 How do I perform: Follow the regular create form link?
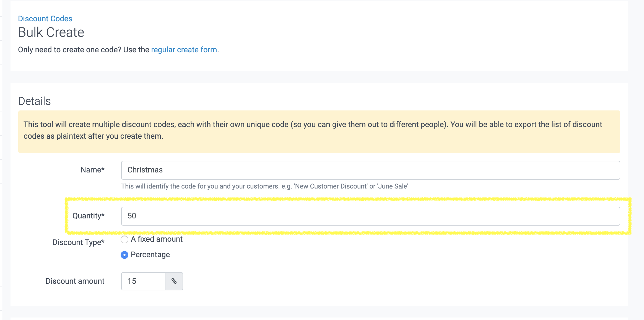184,50
